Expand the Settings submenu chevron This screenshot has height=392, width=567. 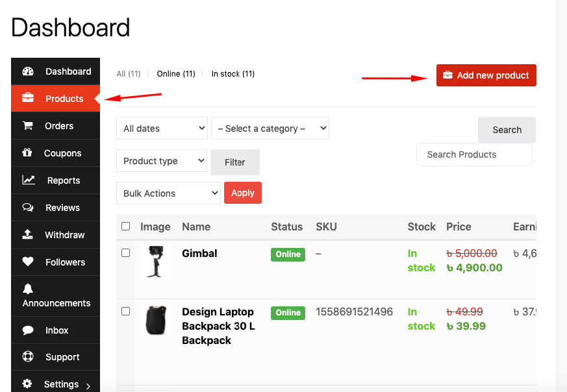(x=88, y=386)
